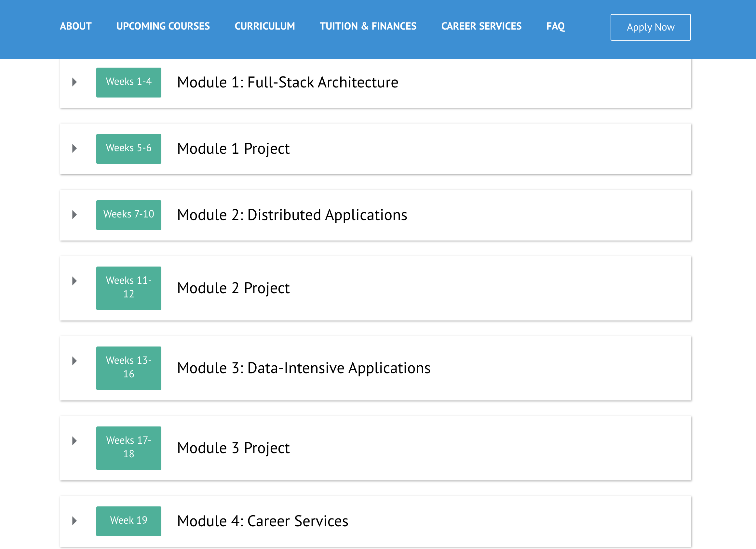The image size is (756, 549).
Task: Select Curriculum in the top menu
Action: (265, 26)
